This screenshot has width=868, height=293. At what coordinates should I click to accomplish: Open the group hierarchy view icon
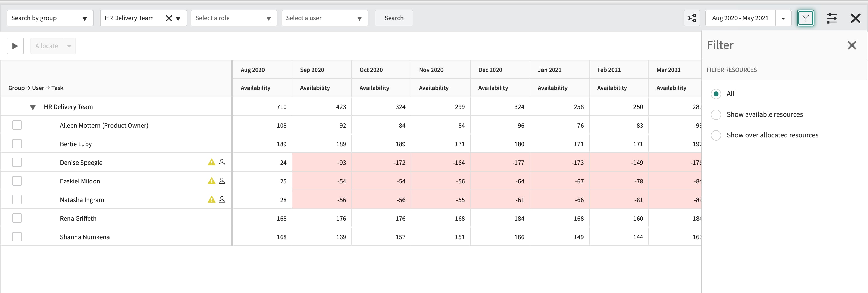tap(692, 18)
